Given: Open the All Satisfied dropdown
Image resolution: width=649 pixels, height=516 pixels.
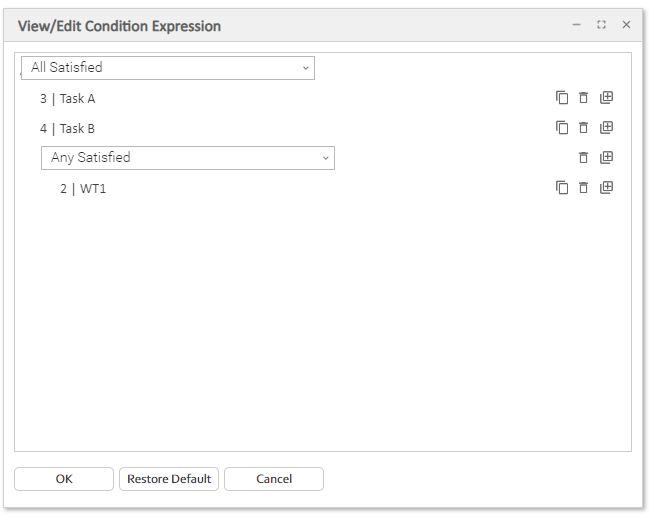Looking at the screenshot, I should (168, 68).
